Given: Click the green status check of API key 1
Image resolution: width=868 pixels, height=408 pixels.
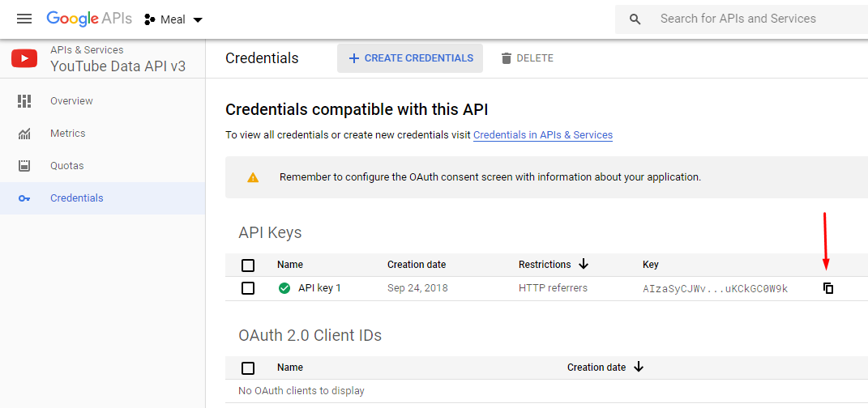Looking at the screenshot, I should coord(284,288).
